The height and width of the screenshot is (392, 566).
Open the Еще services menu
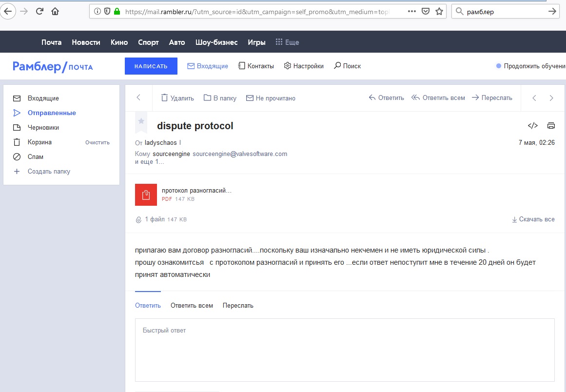point(287,42)
